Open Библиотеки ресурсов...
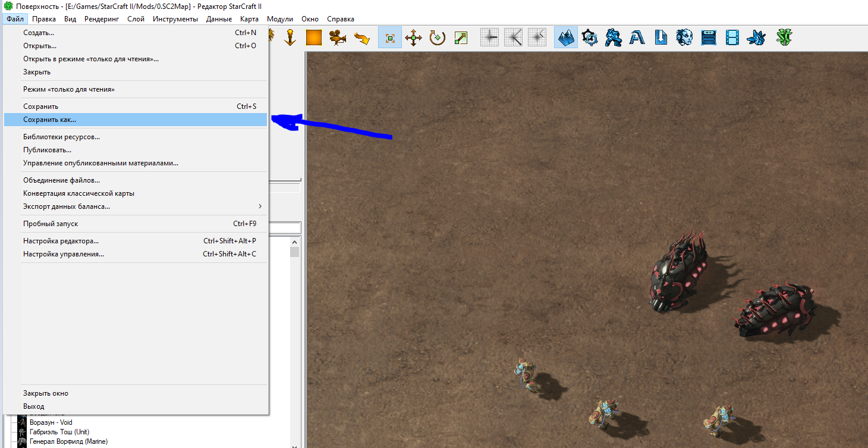The height and width of the screenshot is (448, 868). [x=136, y=137]
